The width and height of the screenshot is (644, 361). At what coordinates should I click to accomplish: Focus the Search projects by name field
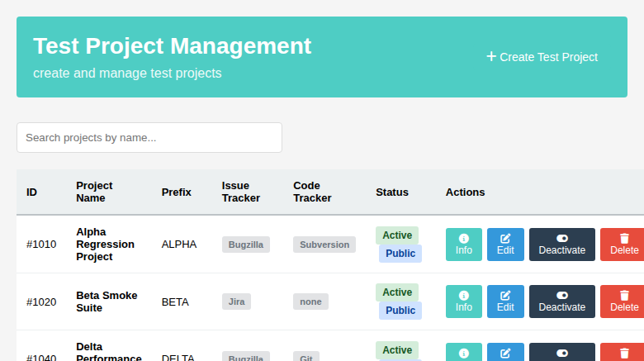[149, 137]
